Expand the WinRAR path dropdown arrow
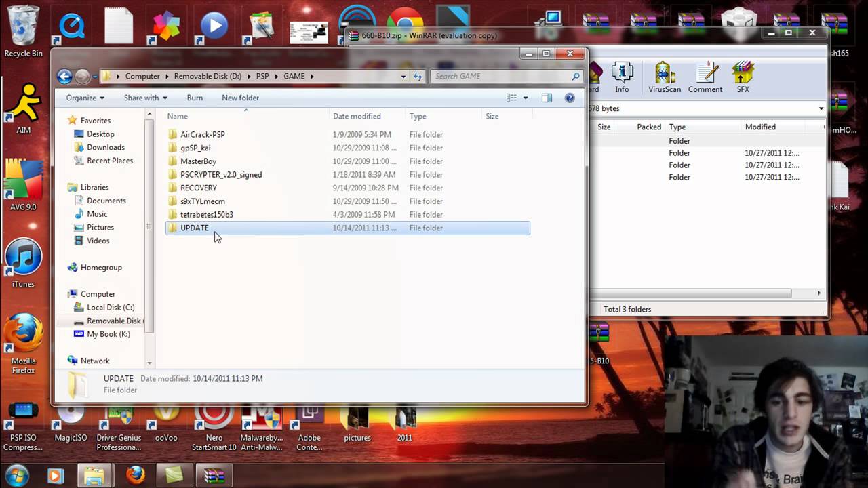 click(821, 108)
